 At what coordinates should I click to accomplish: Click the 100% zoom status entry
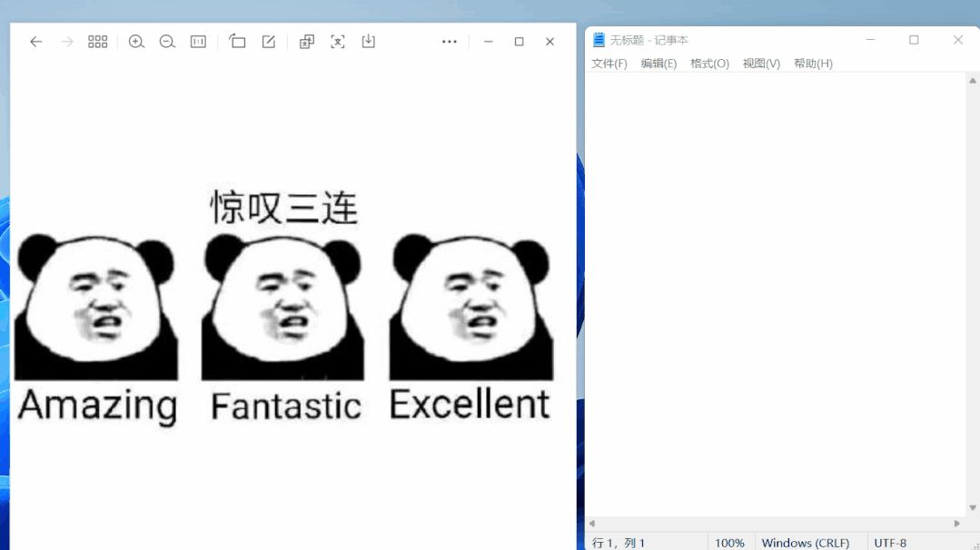pos(729,543)
